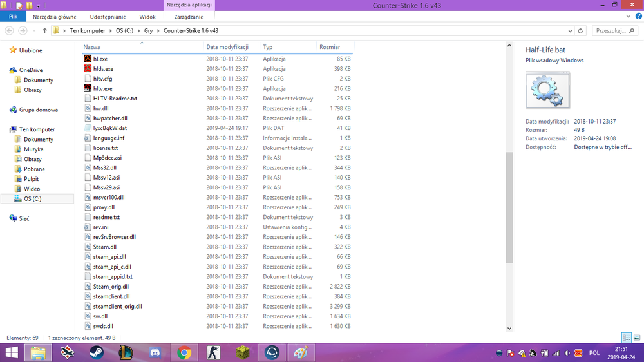Open Steam from the taskbar

click(97, 352)
